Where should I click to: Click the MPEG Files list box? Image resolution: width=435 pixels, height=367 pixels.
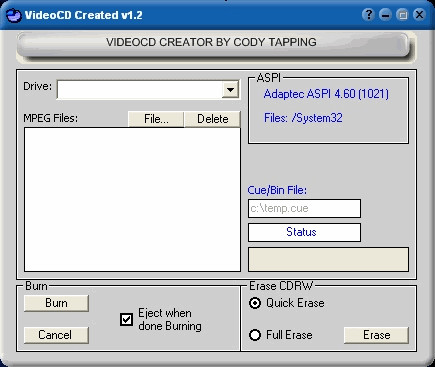pyautogui.click(x=132, y=200)
